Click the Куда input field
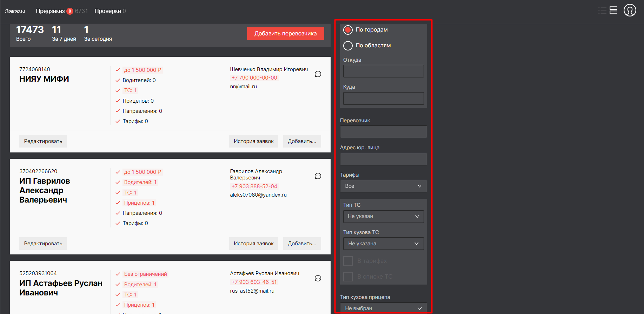644x314 pixels. tap(383, 98)
